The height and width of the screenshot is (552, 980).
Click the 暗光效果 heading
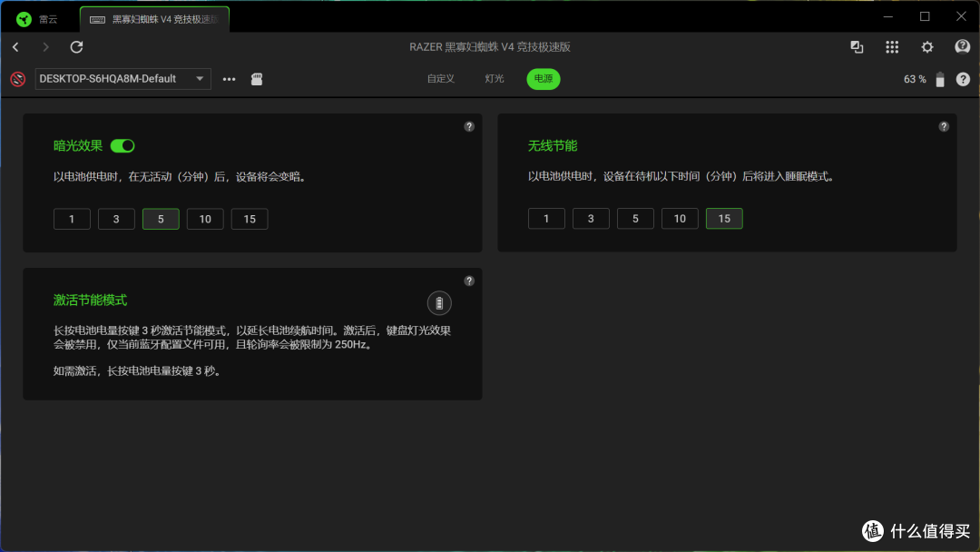(x=77, y=145)
